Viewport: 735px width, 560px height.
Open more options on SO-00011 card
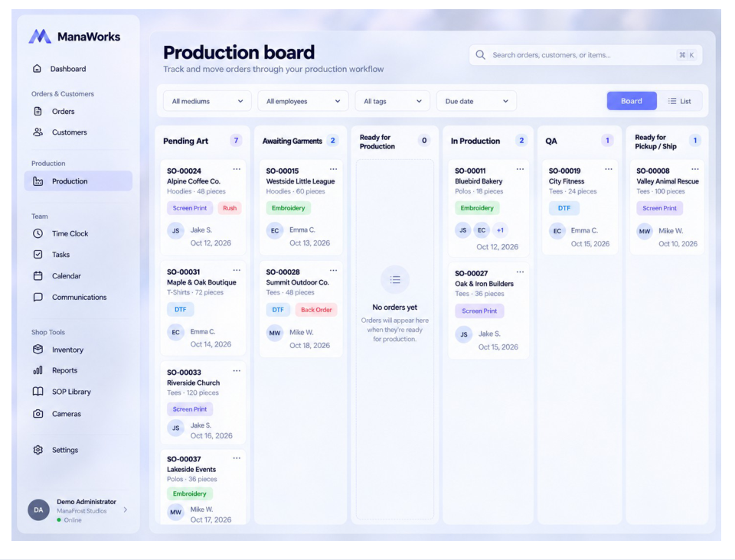(x=521, y=170)
